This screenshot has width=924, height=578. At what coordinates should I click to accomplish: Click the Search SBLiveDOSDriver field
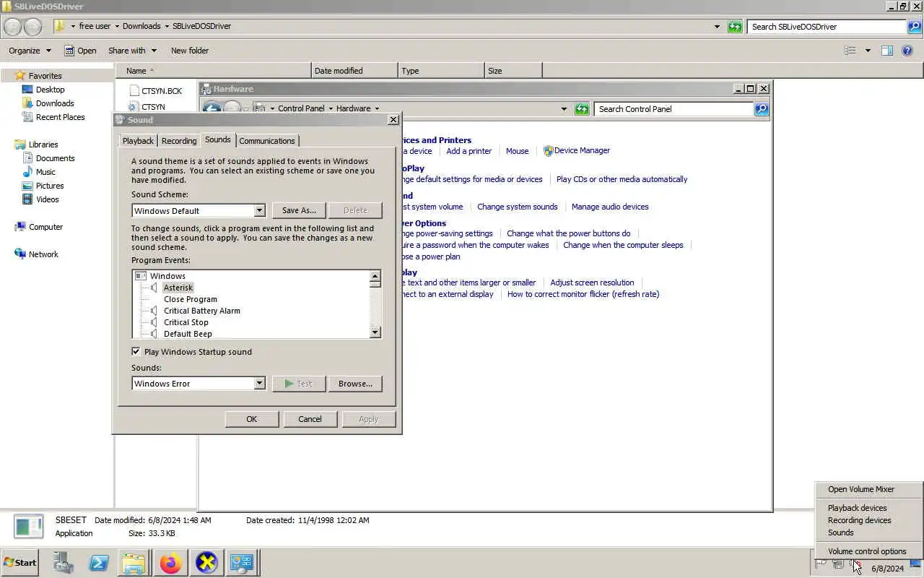(x=827, y=27)
